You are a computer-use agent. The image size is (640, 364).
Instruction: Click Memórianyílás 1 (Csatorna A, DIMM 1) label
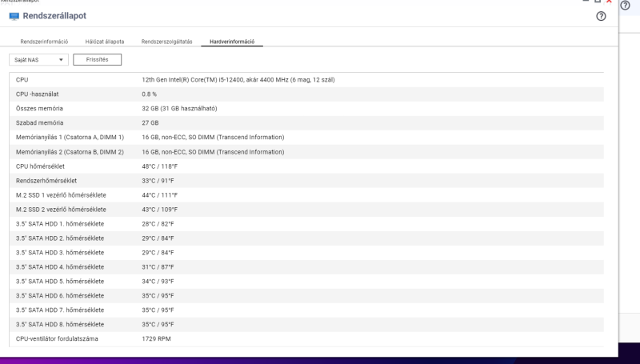pyautogui.click(x=70, y=137)
